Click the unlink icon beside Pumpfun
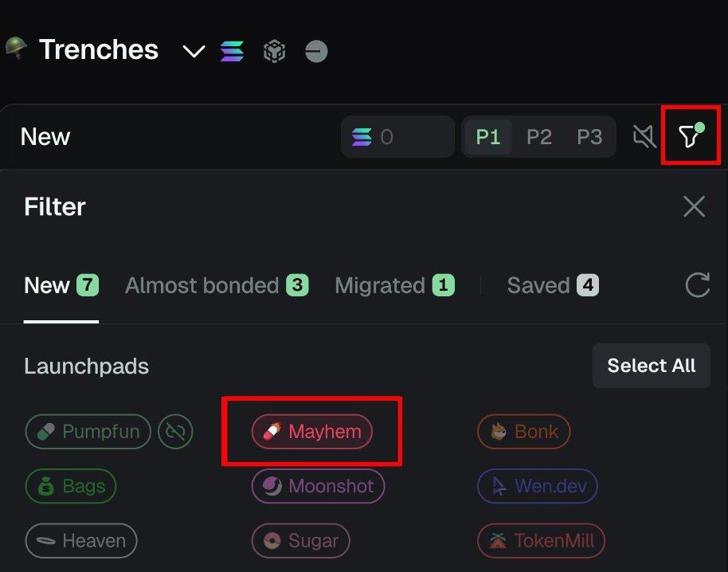 coord(175,432)
